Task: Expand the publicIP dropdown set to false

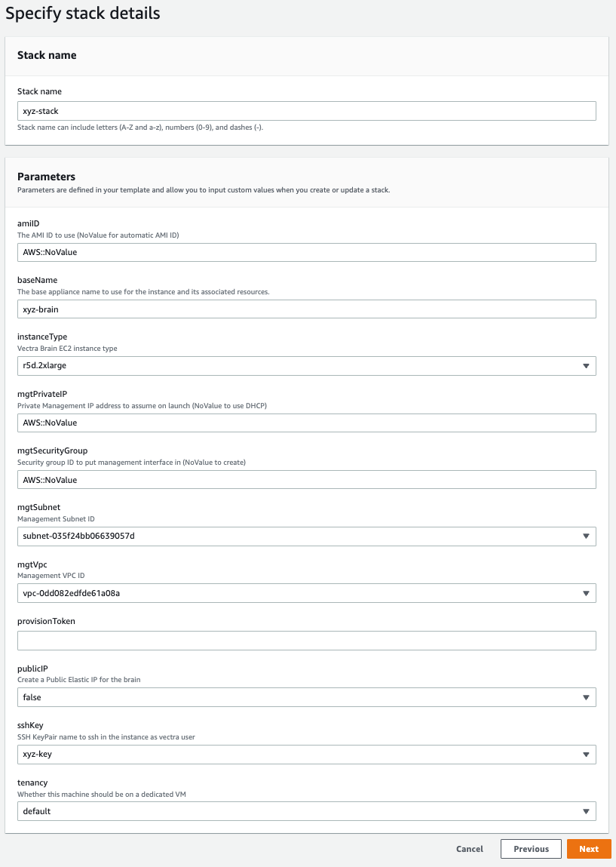Action: tap(306, 697)
